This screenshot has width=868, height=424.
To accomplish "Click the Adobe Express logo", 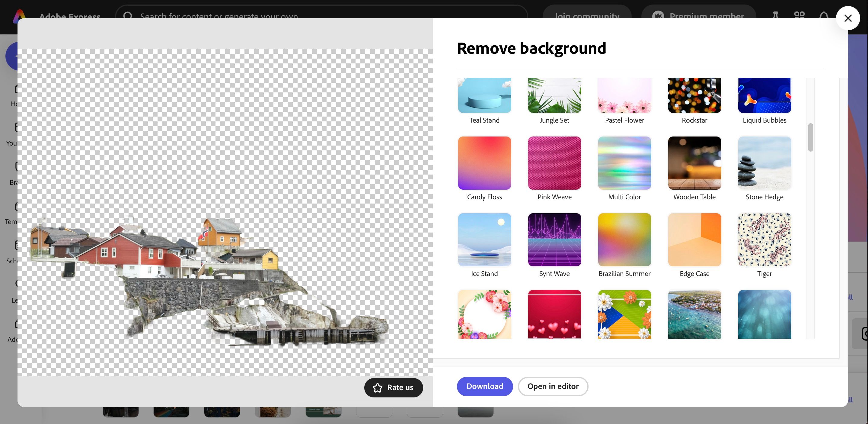I will (20, 16).
